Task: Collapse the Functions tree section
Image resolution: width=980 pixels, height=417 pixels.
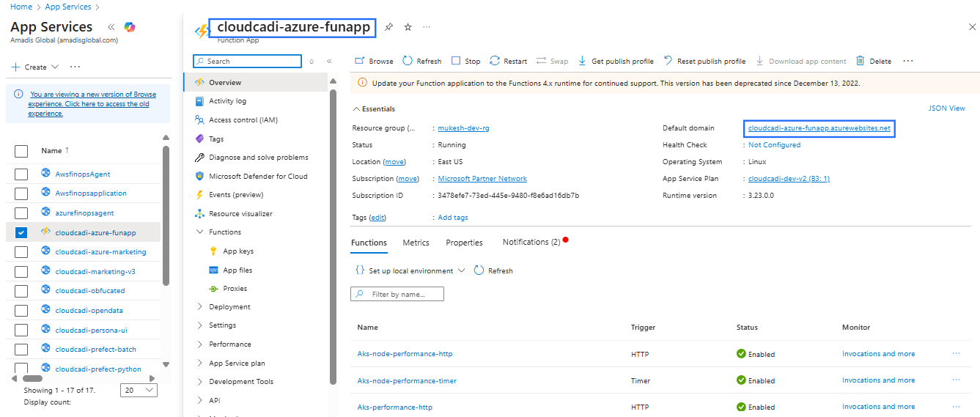Action: [x=200, y=232]
